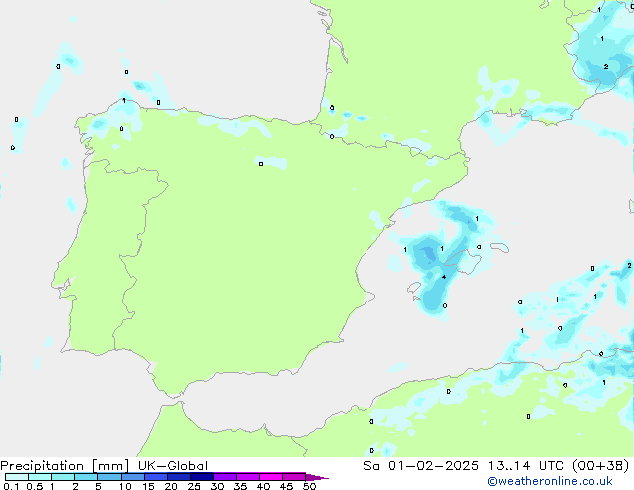Click the 0.1–0.5 mm legend color box

(x=17, y=477)
